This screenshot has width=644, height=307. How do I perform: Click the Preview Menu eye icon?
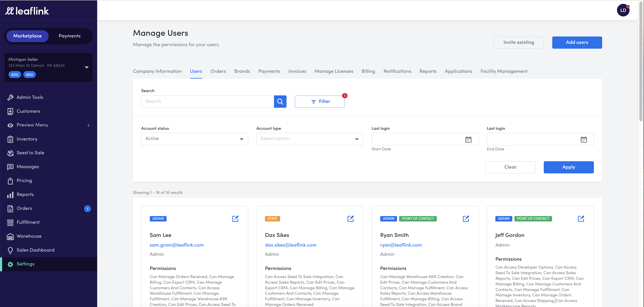10,125
